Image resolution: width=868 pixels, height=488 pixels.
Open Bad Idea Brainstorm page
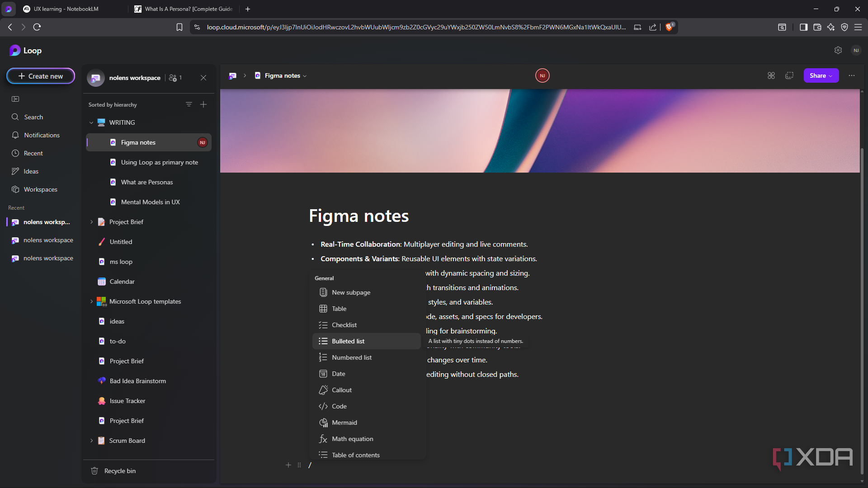149,381
